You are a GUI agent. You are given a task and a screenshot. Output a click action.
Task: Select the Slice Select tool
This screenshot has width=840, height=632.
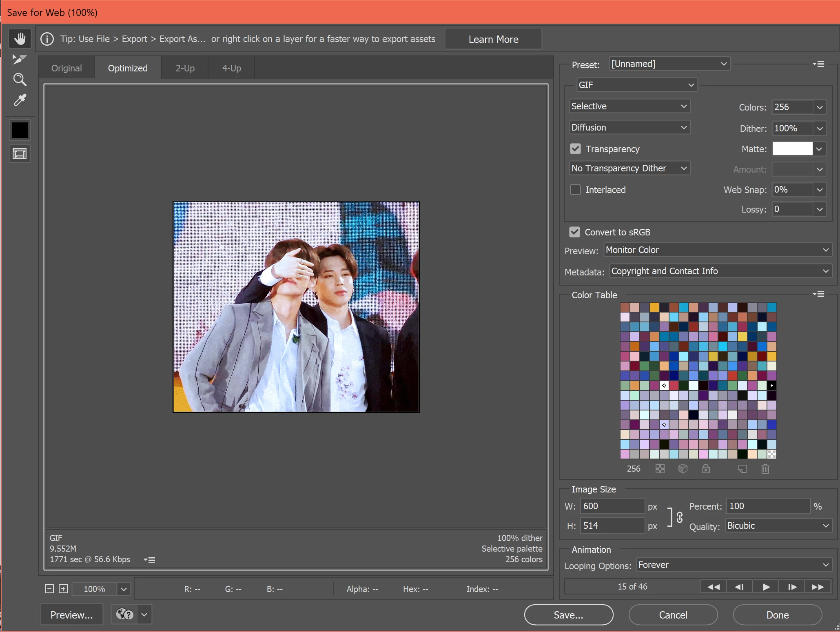tap(19, 59)
